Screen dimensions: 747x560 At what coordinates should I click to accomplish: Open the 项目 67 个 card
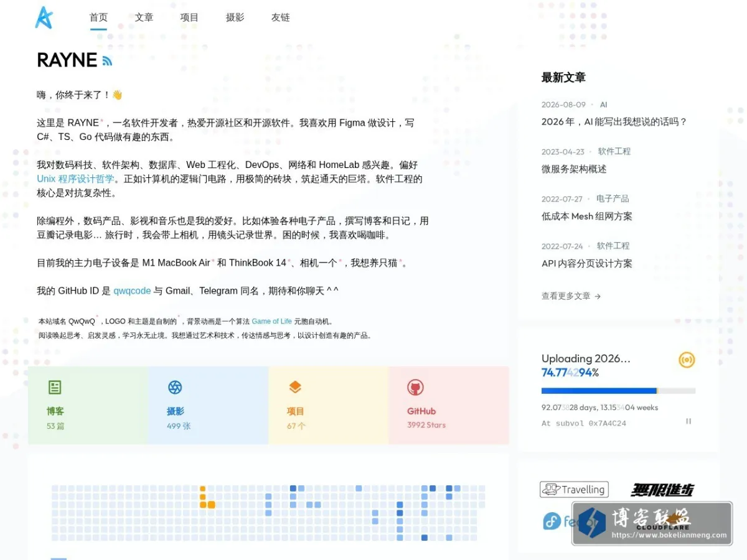329,405
